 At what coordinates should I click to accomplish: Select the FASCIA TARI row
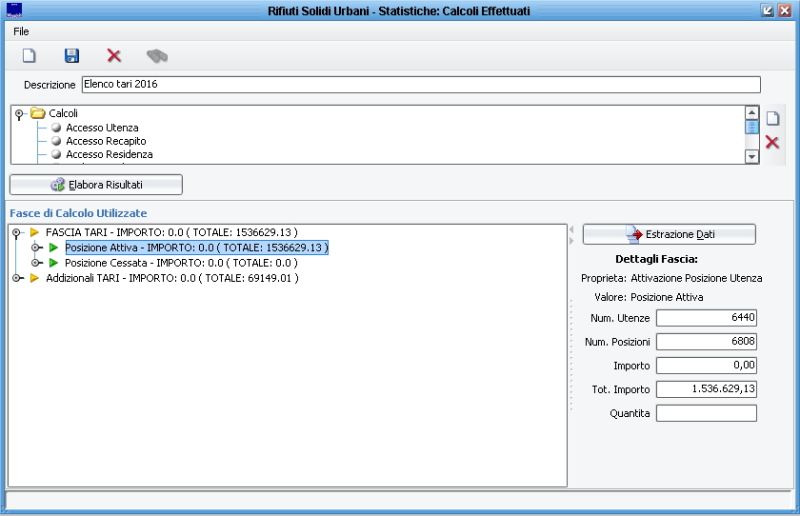coord(171,232)
